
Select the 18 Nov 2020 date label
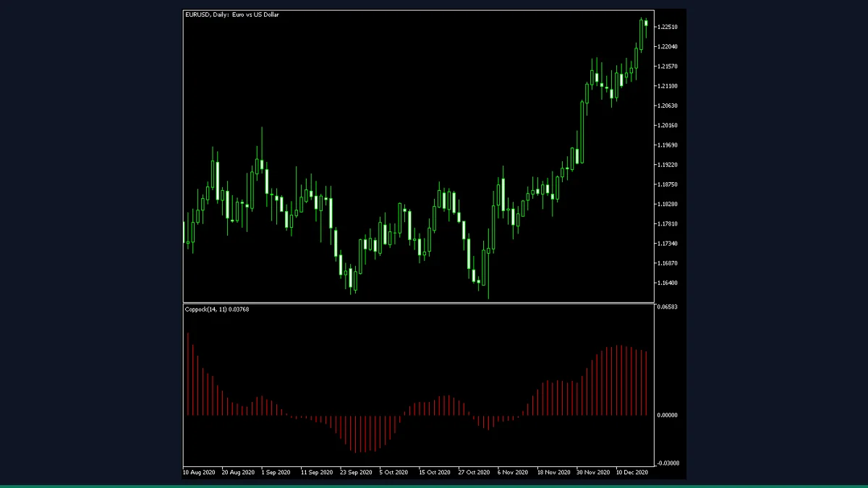[553, 472]
